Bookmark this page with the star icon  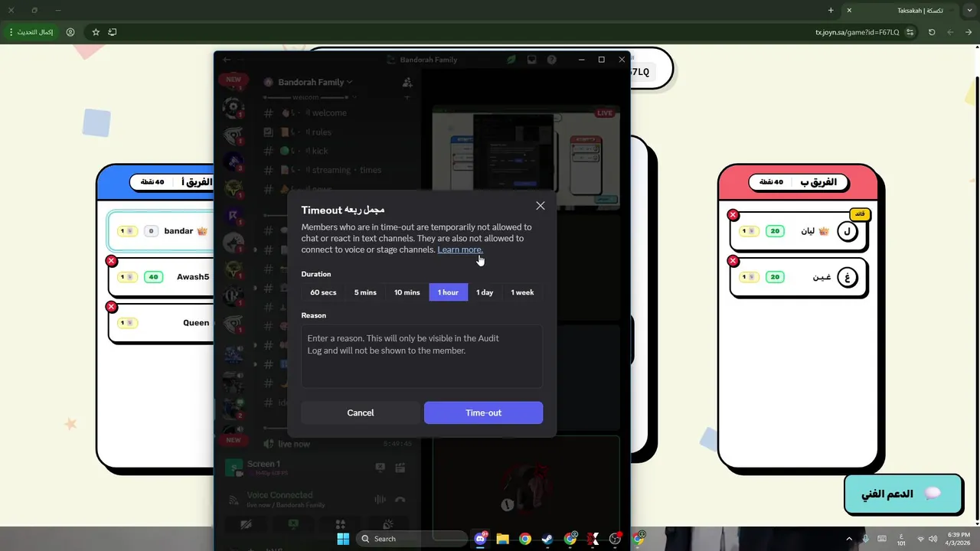pyautogui.click(x=96, y=32)
